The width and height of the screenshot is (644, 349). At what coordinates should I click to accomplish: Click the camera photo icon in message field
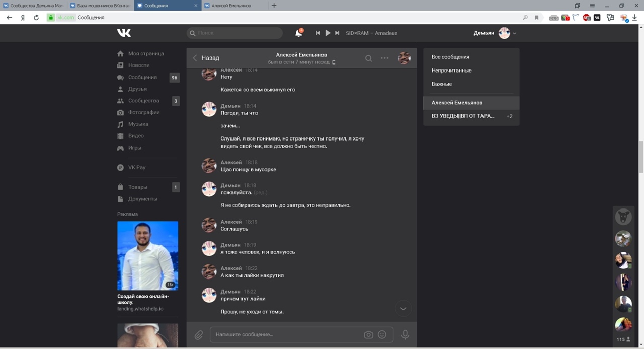pyautogui.click(x=368, y=335)
